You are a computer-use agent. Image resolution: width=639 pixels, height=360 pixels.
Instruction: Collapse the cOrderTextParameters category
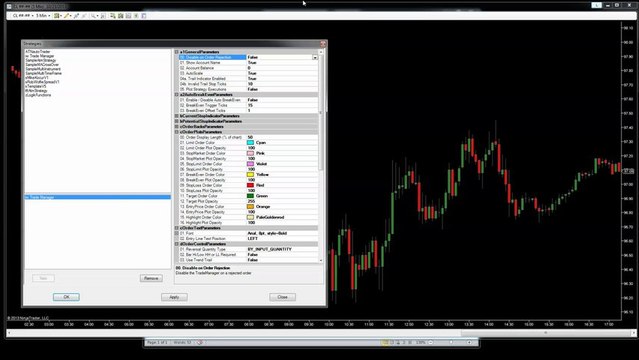click(177, 228)
